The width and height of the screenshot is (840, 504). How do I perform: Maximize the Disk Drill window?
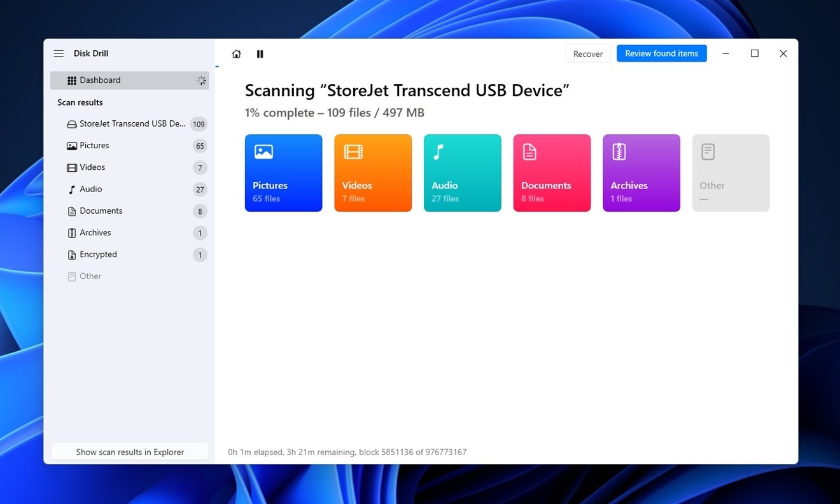755,53
